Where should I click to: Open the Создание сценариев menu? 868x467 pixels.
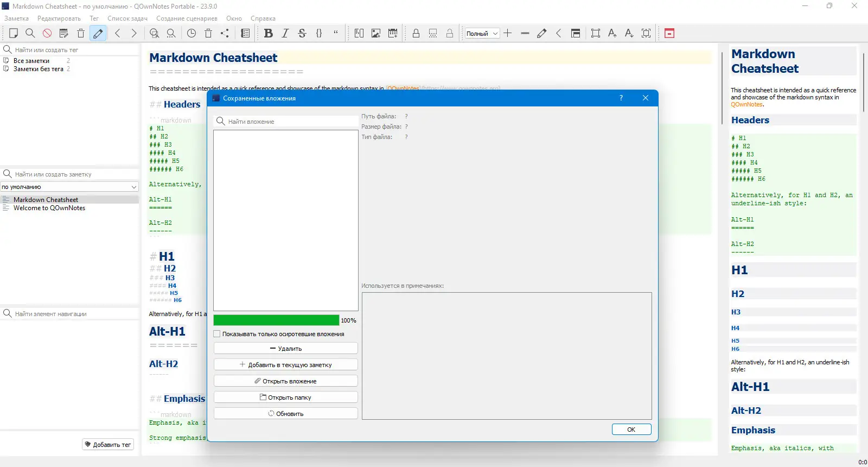[187, 18]
